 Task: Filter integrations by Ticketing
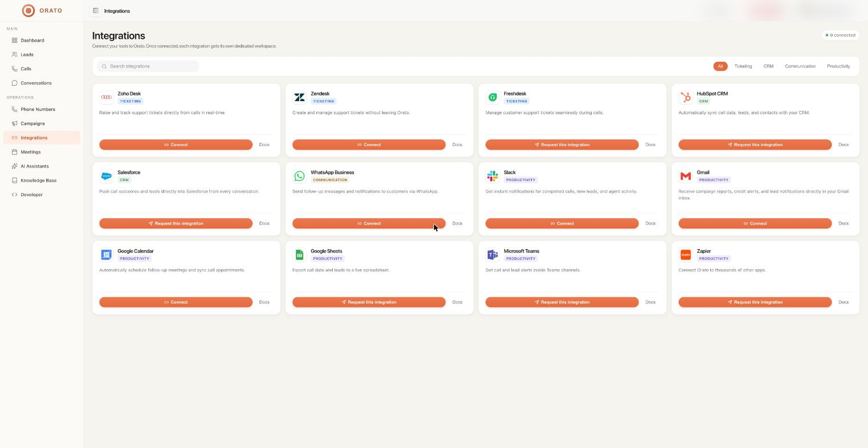pos(743,66)
